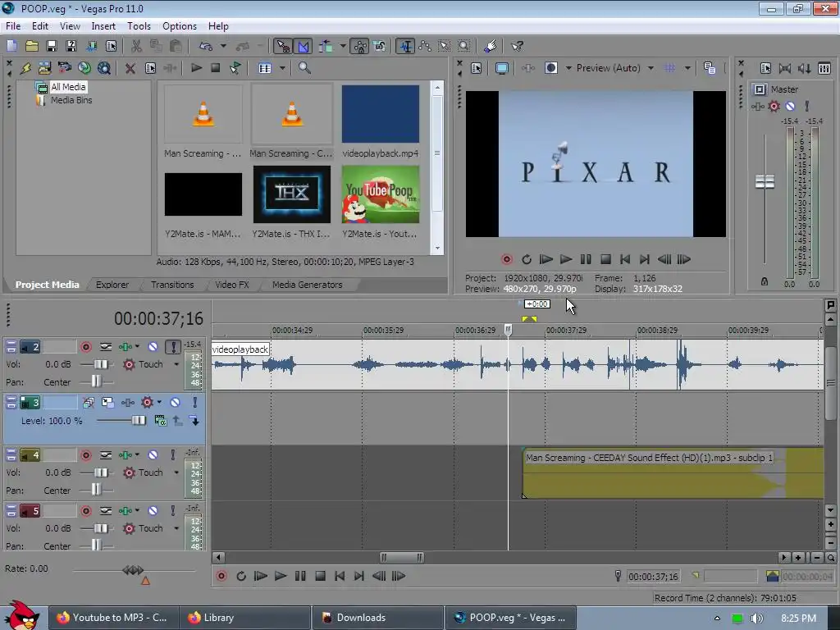This screenshot has width=840, height=630.
Task: Mute audio track 4
Action: (153, 455)
